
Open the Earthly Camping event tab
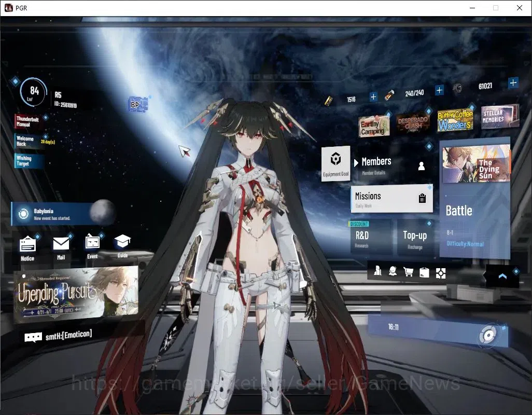[374, 127]
